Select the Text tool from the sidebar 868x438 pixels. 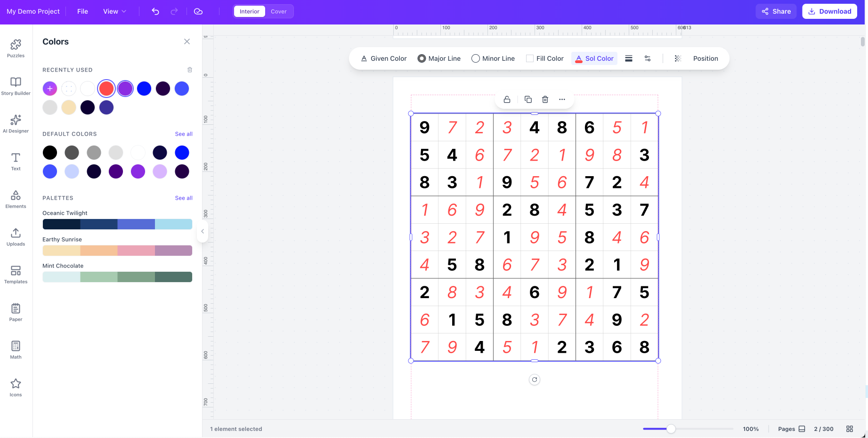pos(16,162)
